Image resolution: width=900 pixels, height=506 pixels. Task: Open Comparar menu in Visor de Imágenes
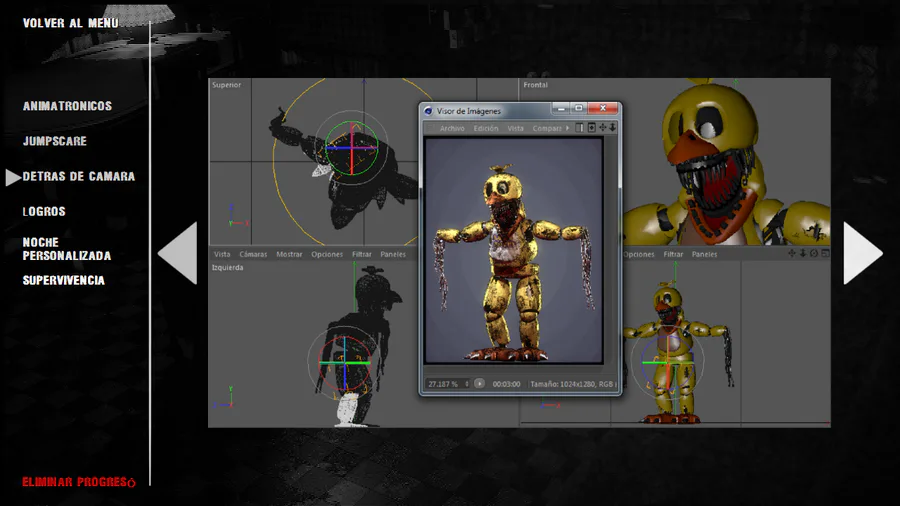tap(547, 128)
